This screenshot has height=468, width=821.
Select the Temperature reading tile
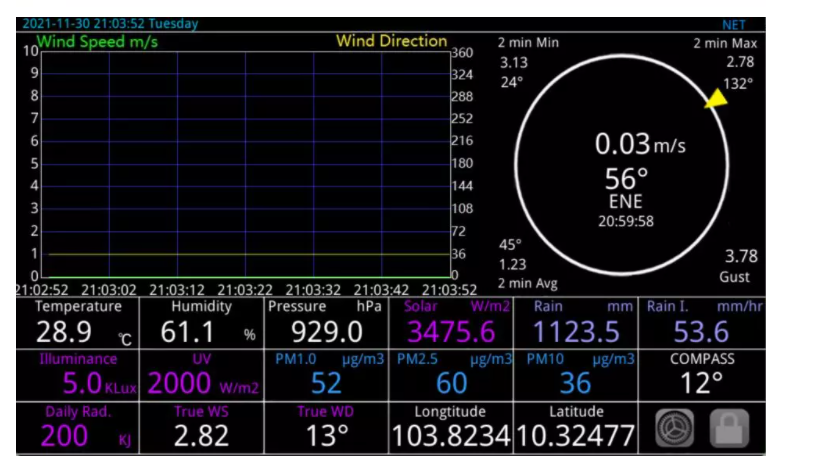tap(78, 322)
